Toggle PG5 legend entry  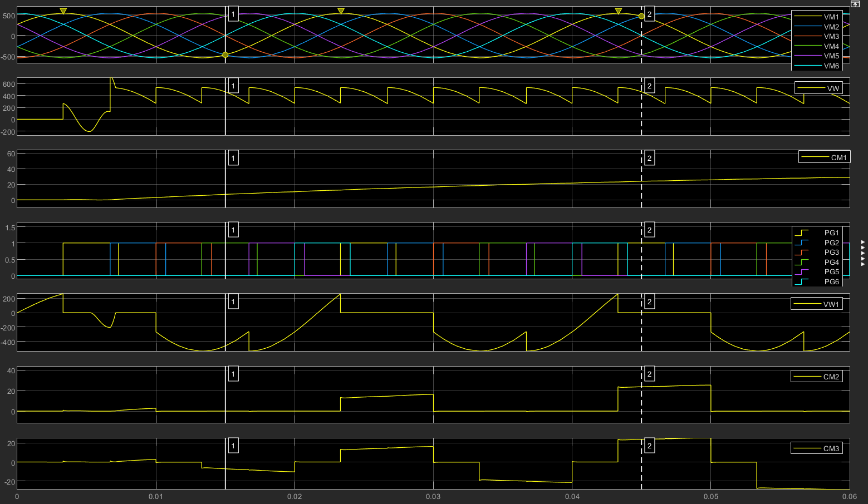tap(817, 272)
